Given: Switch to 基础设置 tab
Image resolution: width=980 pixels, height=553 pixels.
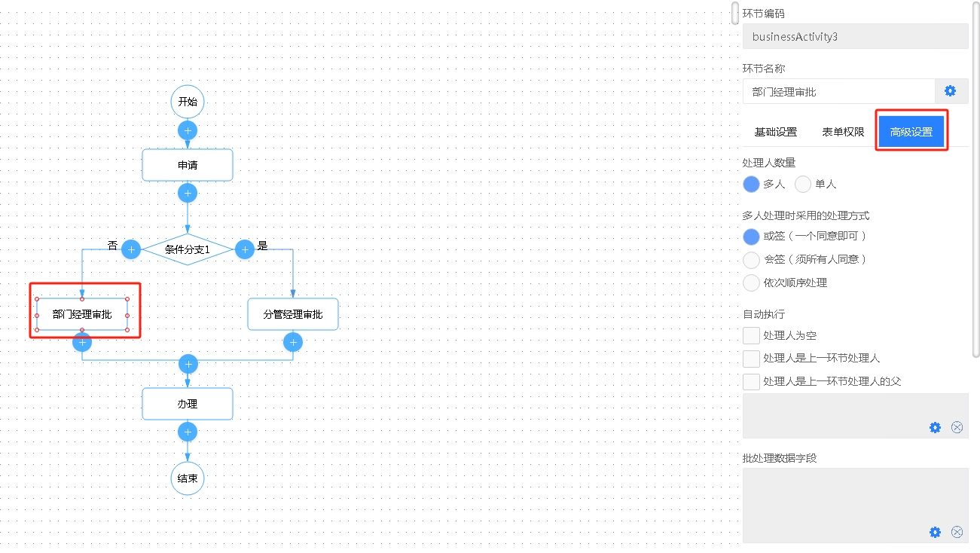Looking at the screenshot, I should pos(775,132).
